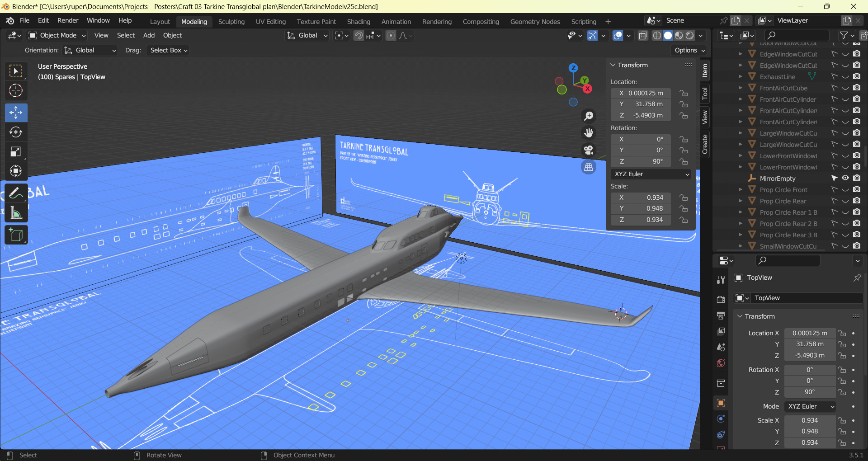Viewport: 868px width, 461px height.
Task: Hide ExhaustLine in viewport
Action: tap(845, 76)
